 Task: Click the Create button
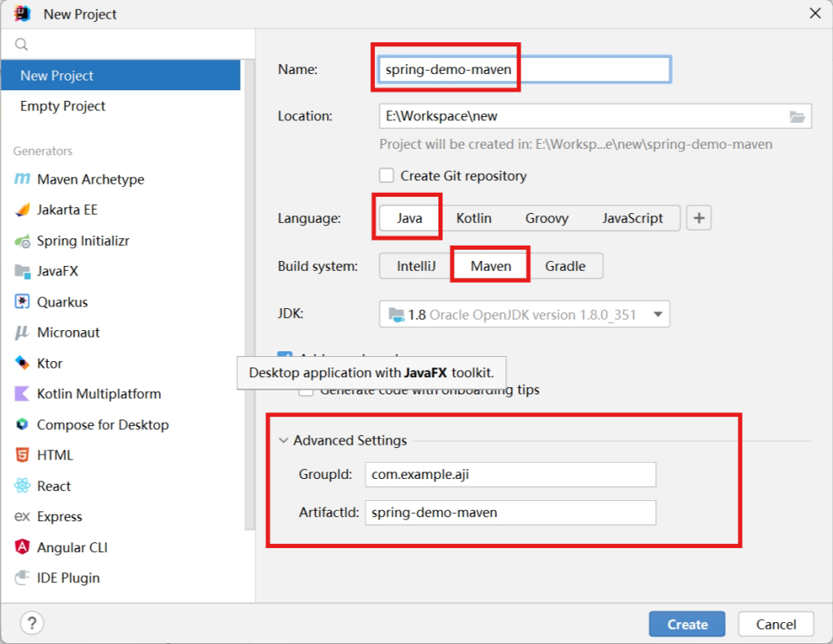click(687, 624)
